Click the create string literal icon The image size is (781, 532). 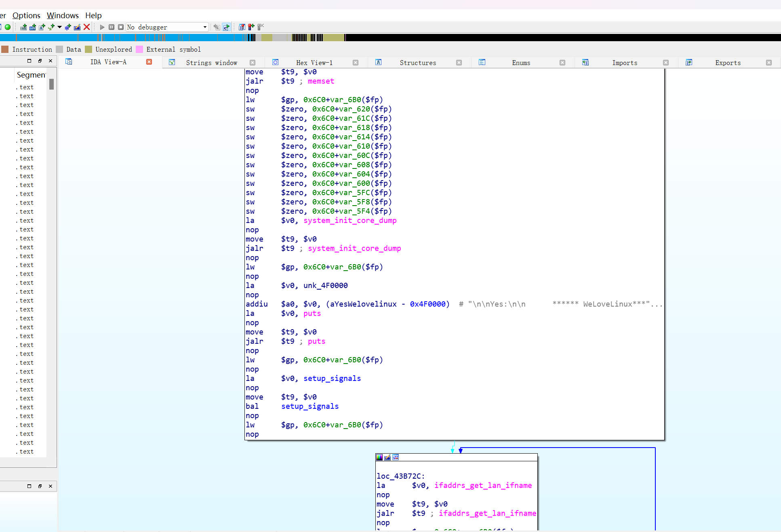(51, 27)
